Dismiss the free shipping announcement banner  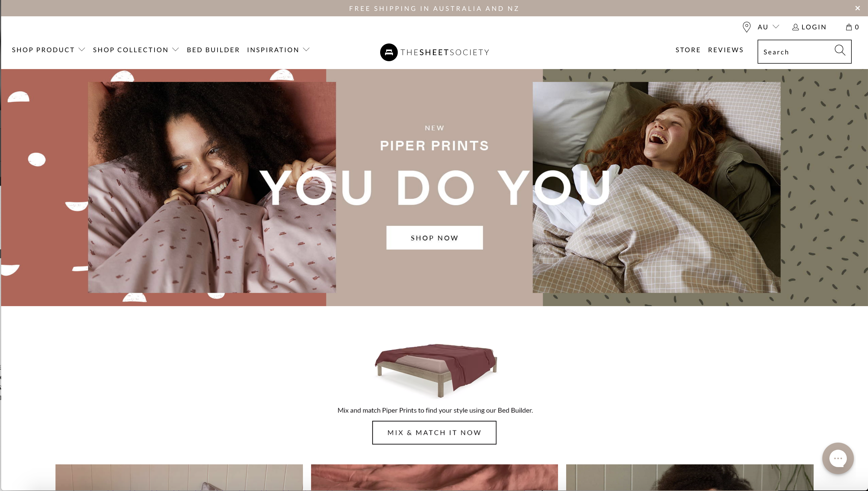(858, 8)
